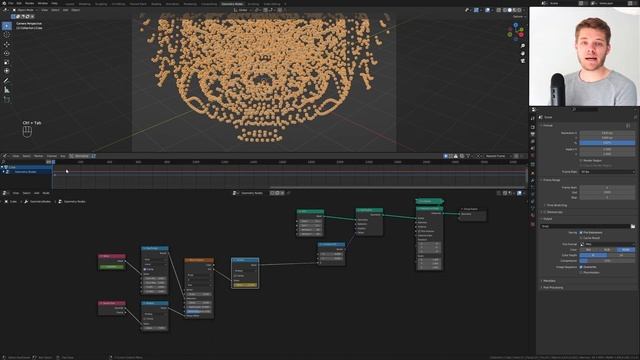
Task: Switch to the Layout workspace tab
Action: pyautogui.click(x=70, y=4)
